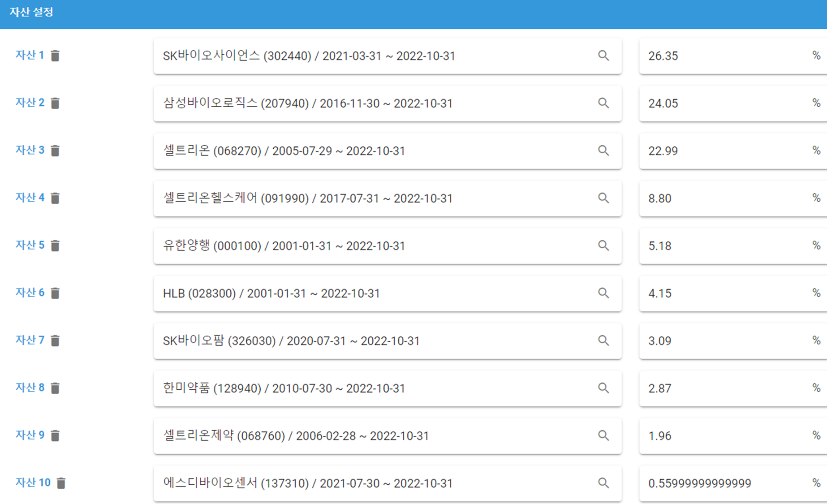Viewport: 827px width, 504px height.
Task: Edit the 셀트리온헬스케어 (091990) asset field
Action: [x=388, y=198]
